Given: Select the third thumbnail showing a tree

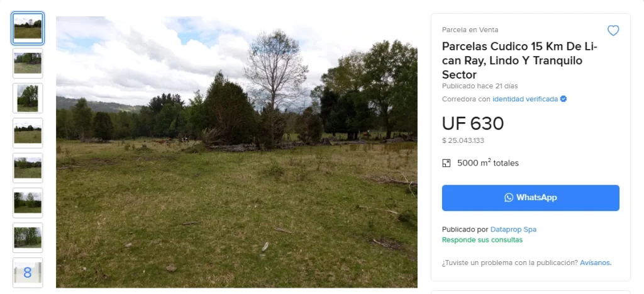Looking at the screenshot, I should tap(28, 98).
